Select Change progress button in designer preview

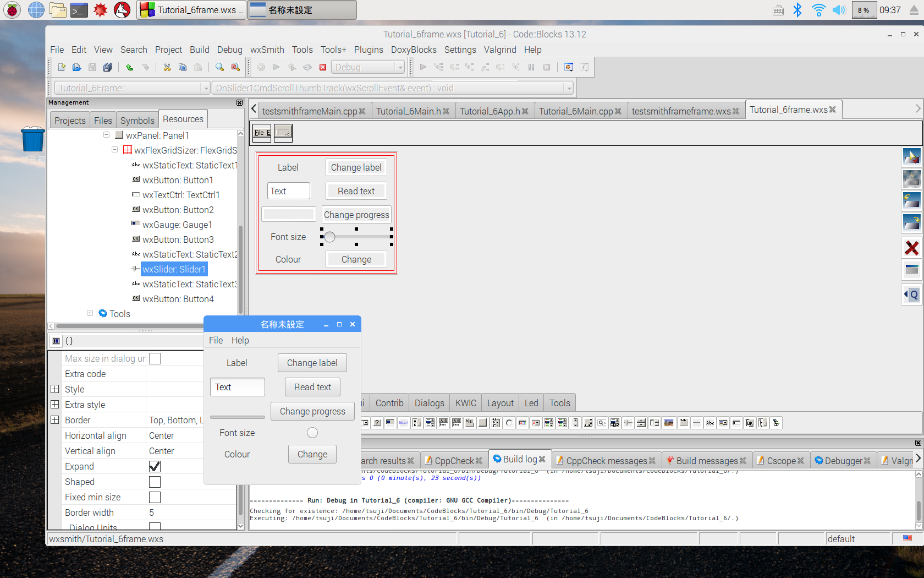[x=356, y=215]
